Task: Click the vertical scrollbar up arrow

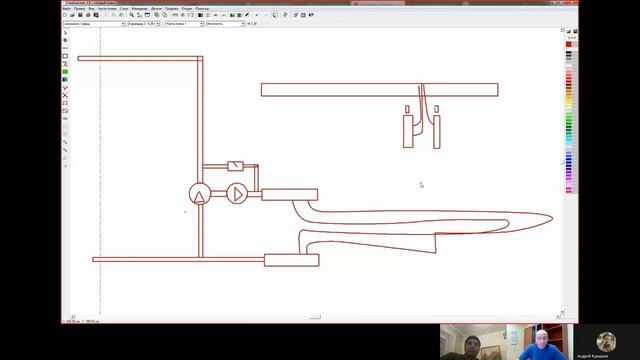Action: [562, 30]
